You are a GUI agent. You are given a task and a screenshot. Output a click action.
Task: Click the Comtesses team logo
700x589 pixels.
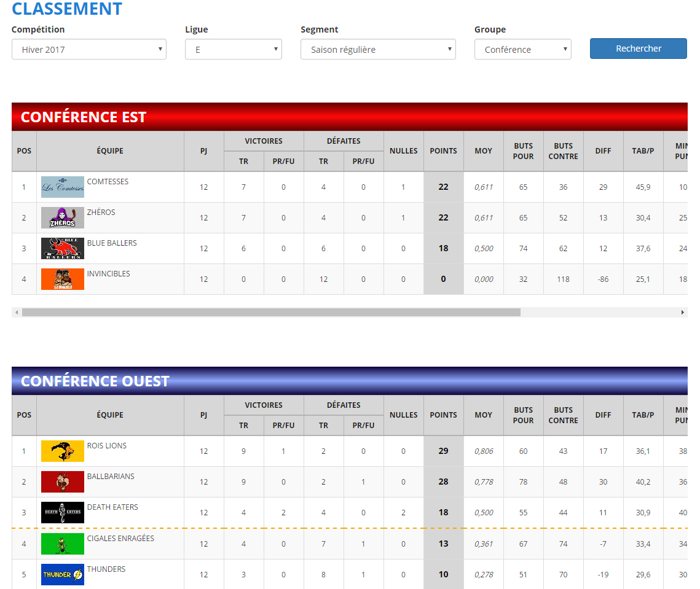tap(62, 187)
